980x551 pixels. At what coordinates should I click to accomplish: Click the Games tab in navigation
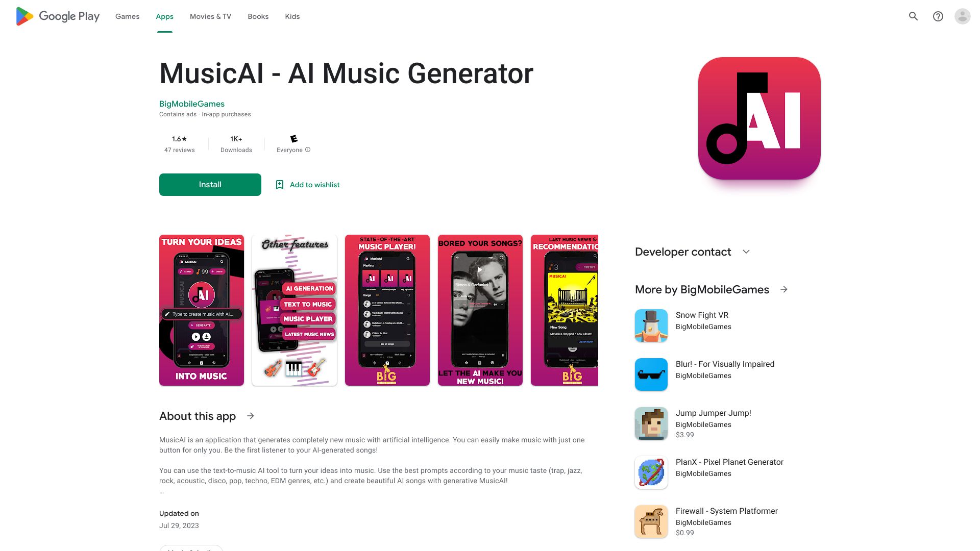127,16
